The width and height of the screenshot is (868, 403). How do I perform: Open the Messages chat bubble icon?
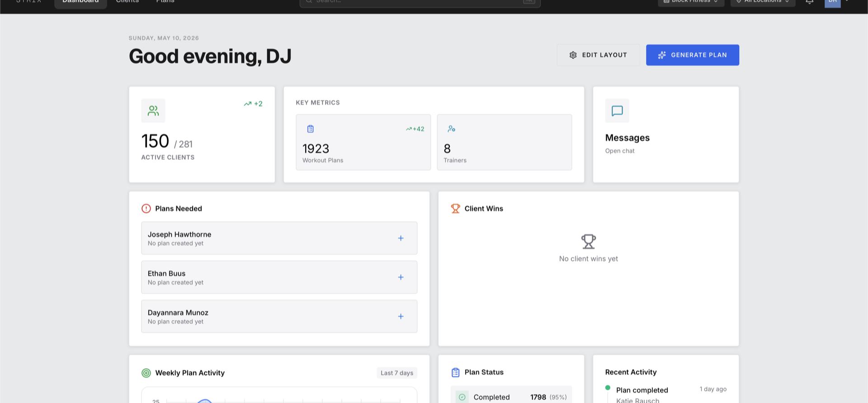[617, 111]
